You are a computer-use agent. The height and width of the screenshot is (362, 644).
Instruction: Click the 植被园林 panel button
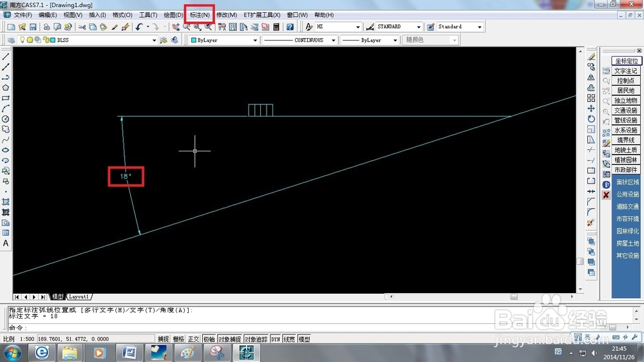pos(627,160)
